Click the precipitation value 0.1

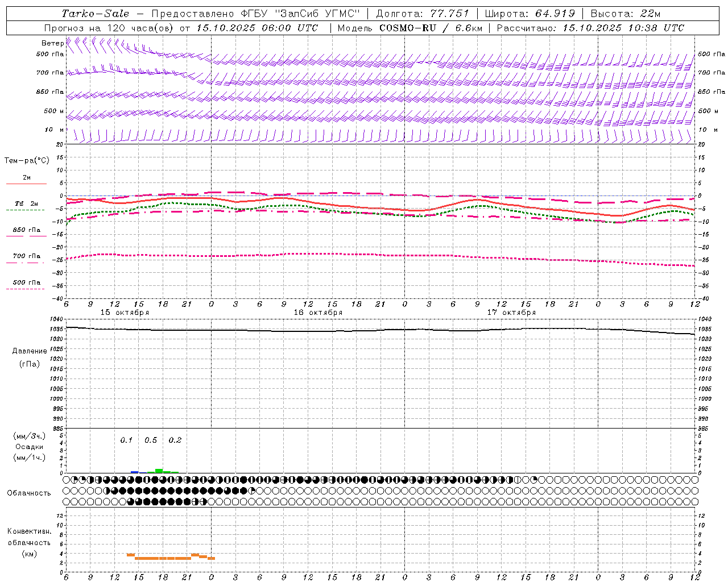(126, 440)
